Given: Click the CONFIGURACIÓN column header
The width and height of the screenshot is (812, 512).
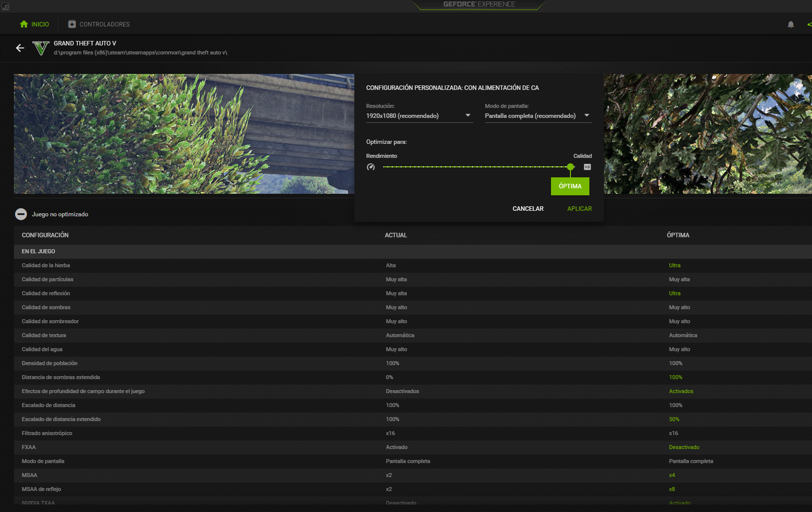Looking at the screenshot, I should click(45, 235).
